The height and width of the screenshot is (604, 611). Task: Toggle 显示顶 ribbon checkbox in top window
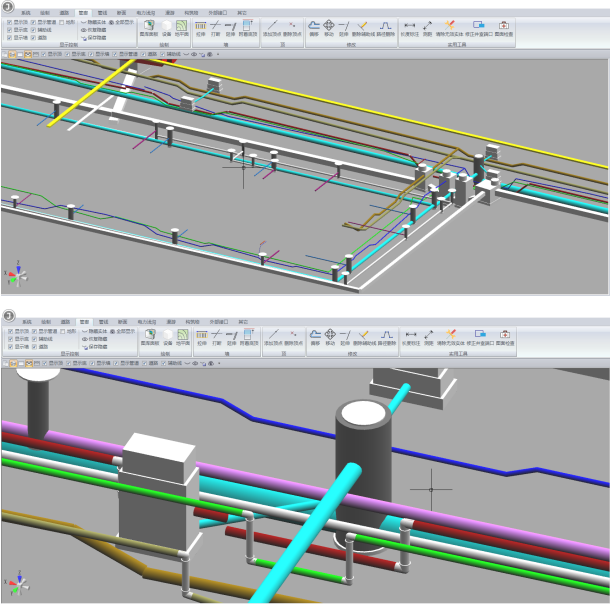pos(9,22)
